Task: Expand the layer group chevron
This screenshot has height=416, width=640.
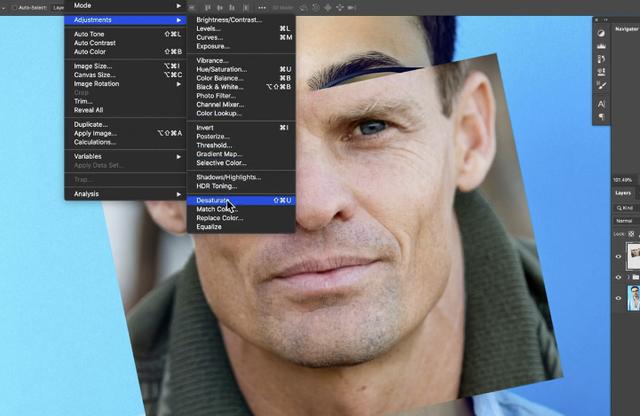Action: 628,277
